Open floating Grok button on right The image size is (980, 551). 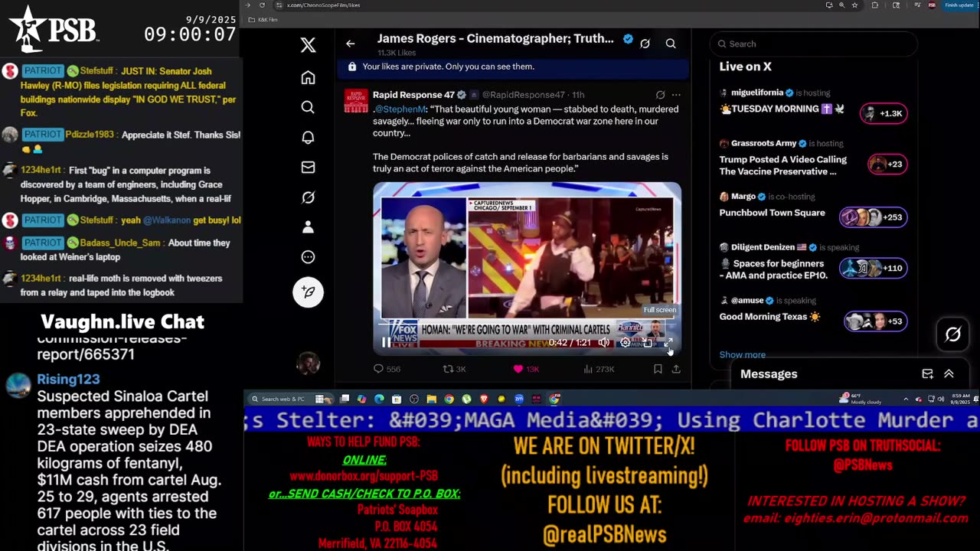click(x=952, y=334)
